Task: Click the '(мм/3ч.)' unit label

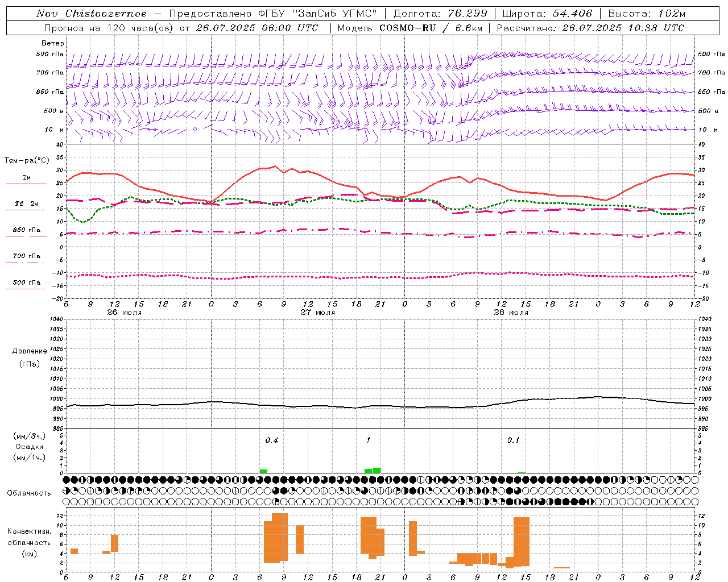Action: pyautogui.click(x=30, y=436)
